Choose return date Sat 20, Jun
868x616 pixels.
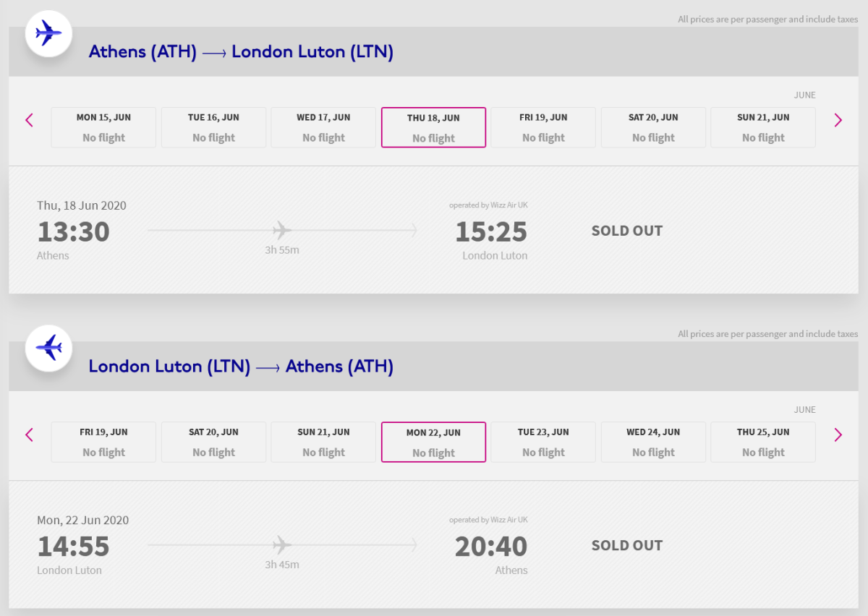(x=213, y=442)
